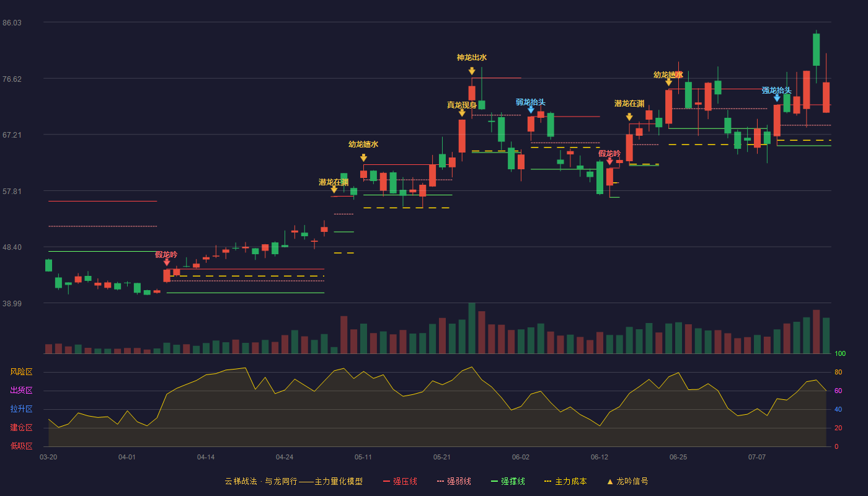Click the 04-14 date label
This screenshot has width=868, height=496.
206,457
